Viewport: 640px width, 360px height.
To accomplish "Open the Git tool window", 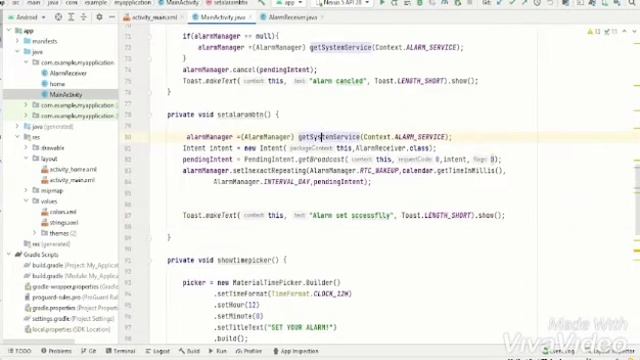I will pyautogui.click(x=89, y=351).
